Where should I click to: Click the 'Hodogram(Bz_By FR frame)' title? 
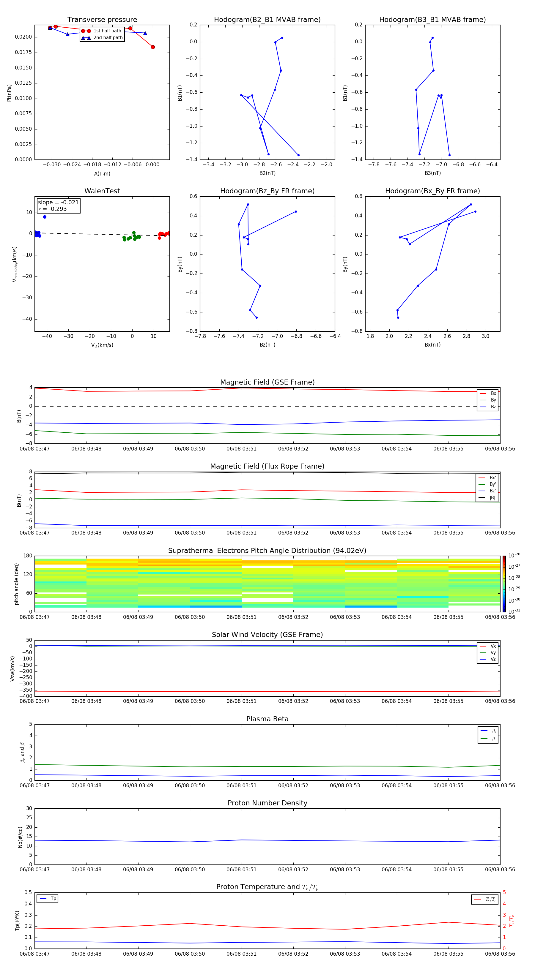pos(267,191)
